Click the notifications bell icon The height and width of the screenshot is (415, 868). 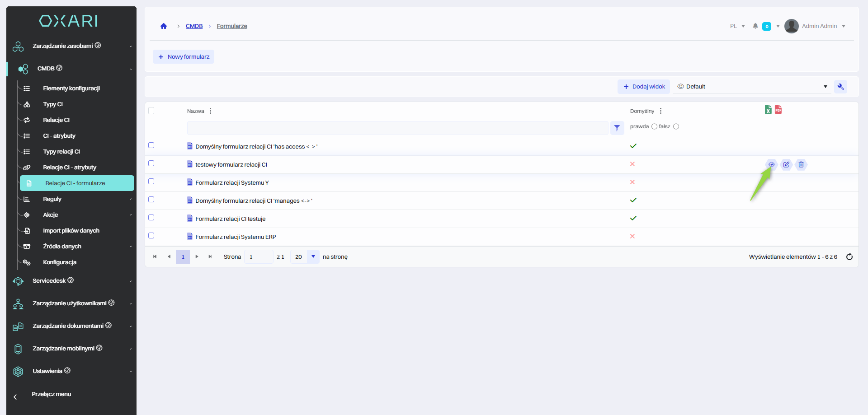tap(755, 26)
